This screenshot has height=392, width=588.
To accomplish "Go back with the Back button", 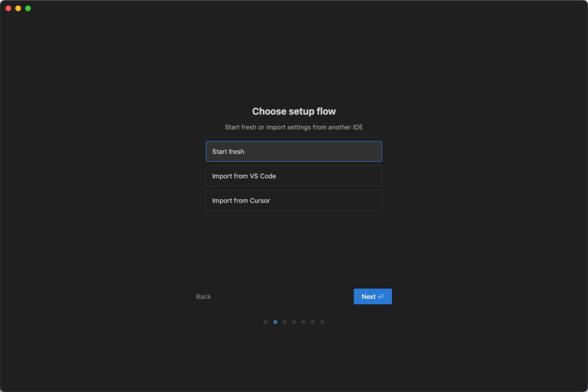I will 203,296.
